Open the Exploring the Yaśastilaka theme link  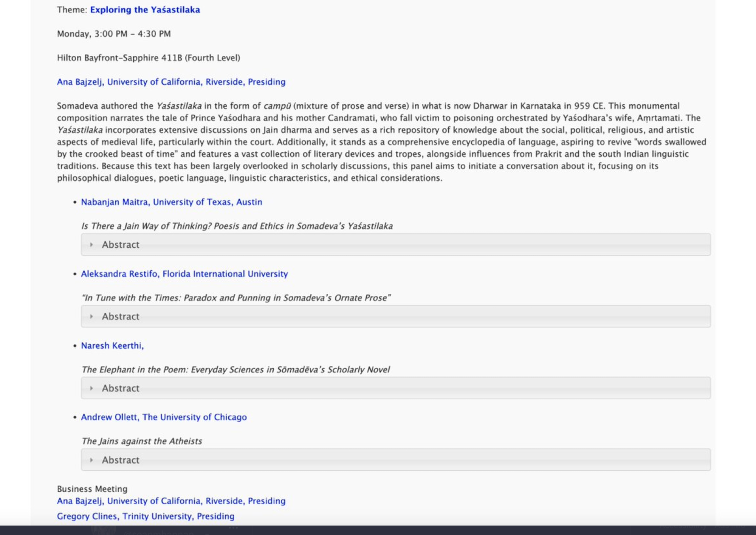coord(145,10)
